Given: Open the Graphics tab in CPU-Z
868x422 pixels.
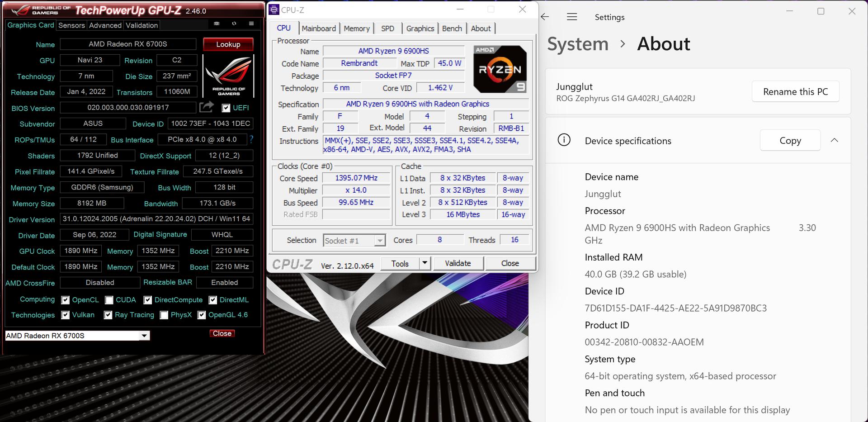Looking at the screenshot, I should (420, 28).
